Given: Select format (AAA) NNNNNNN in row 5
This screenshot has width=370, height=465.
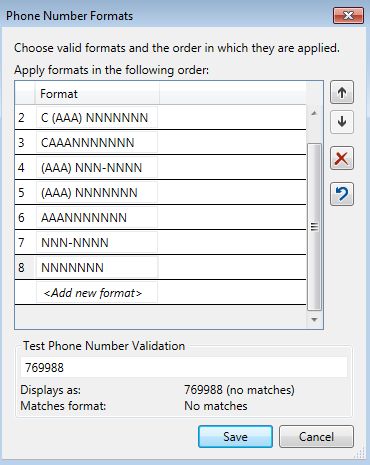Looking at the screenshot, I should click(97, 193).
